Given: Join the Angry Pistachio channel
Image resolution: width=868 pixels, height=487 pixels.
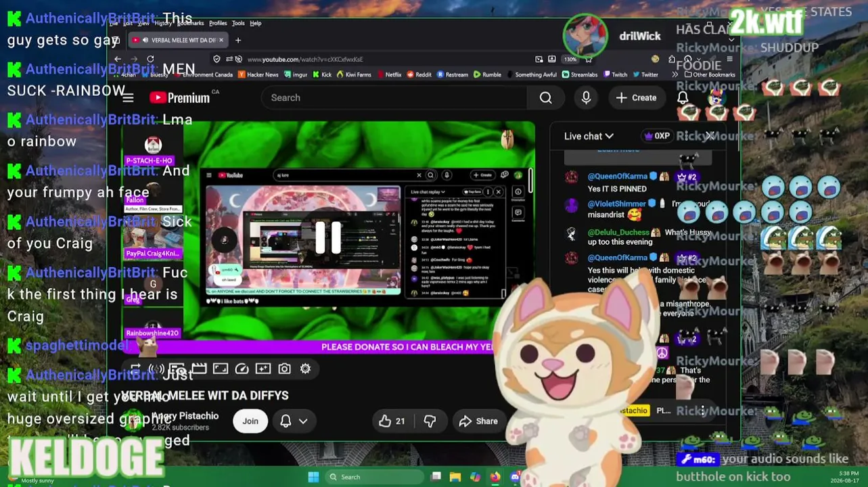Looking at the screenshot, I should pos(250,421).
